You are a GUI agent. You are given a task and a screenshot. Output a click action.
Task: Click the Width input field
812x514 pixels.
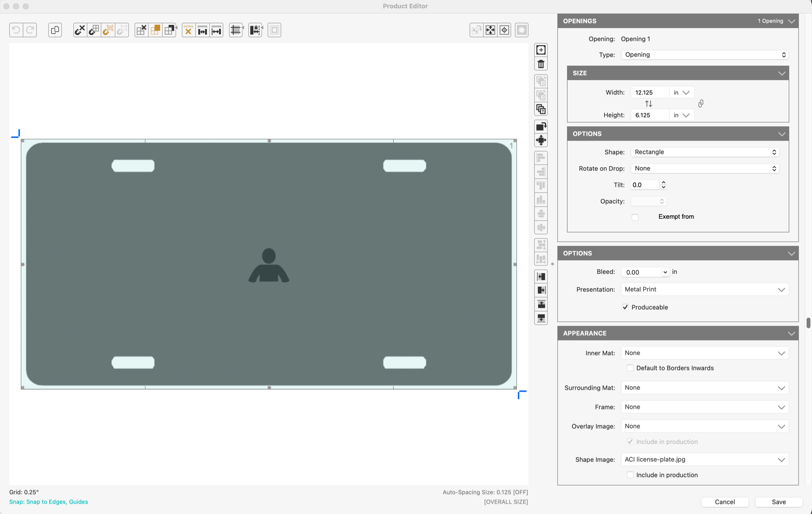point(649,92)
